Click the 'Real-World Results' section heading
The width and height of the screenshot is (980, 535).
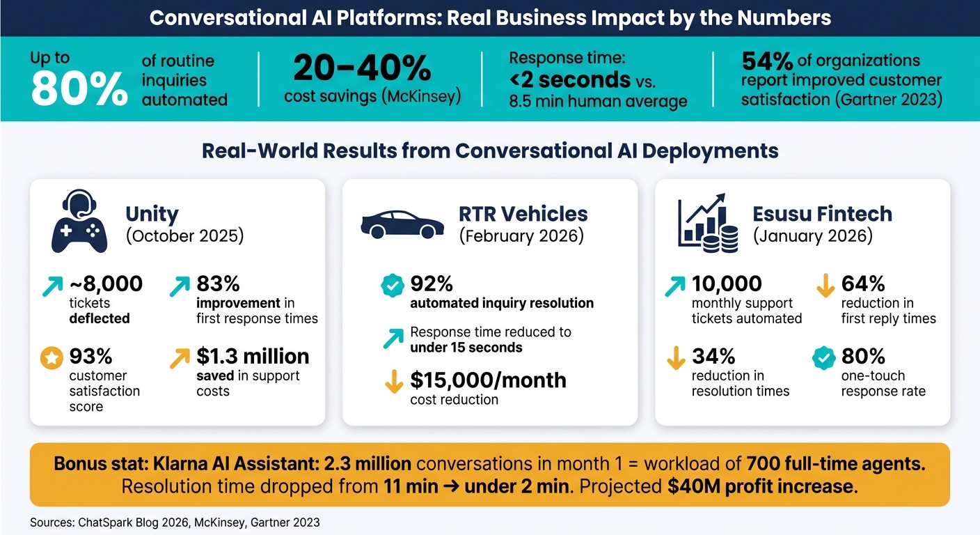point(490,150)
